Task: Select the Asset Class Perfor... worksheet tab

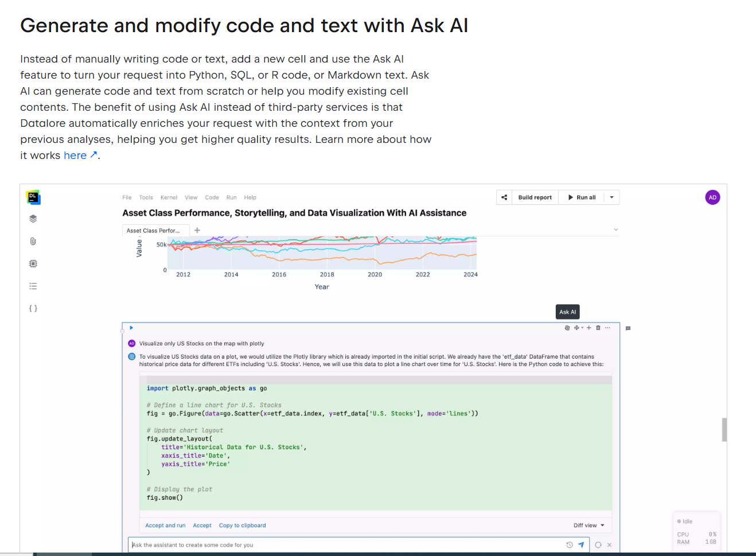Action: tap(155, 231)
